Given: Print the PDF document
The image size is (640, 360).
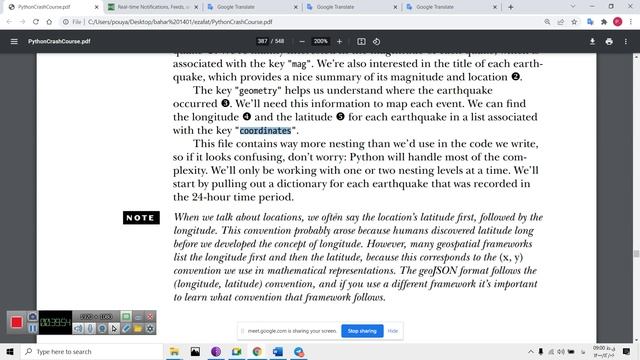Looking at the screenshot, I should click(x=609, y=41).
